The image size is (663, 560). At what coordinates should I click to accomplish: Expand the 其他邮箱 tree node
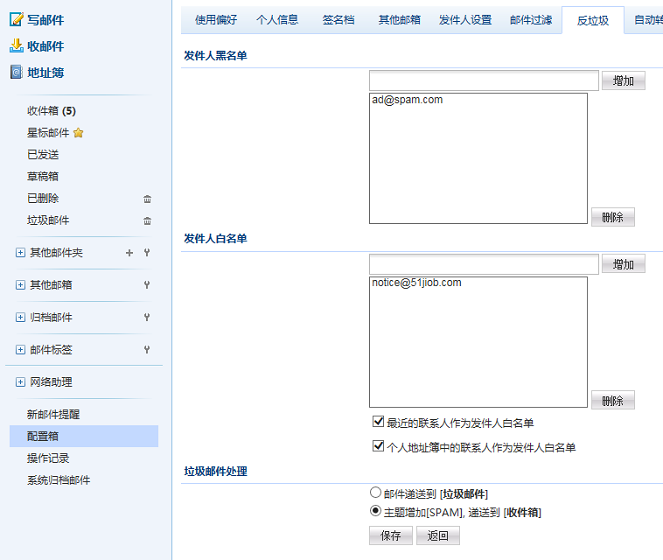(20, 285)
